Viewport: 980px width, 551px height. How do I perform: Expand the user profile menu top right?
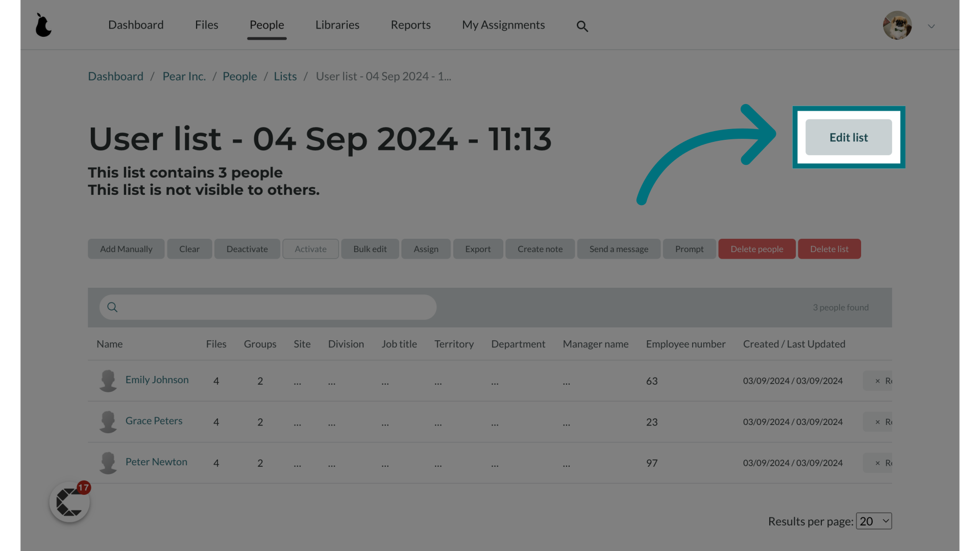(x=931, y=26)
